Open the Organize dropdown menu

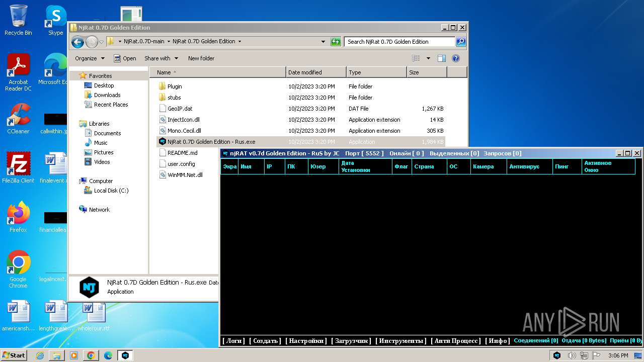tap(90, 58)
